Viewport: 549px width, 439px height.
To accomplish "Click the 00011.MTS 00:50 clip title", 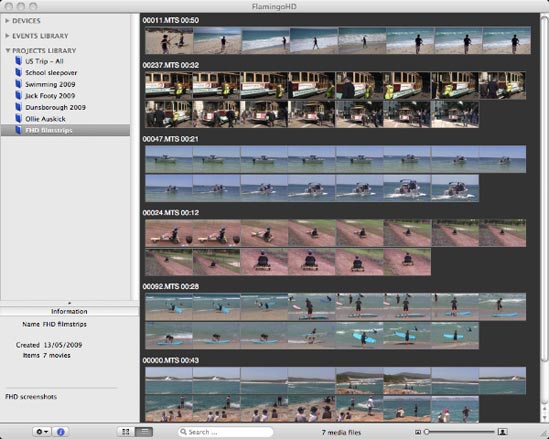I will [x=171, y=20].
